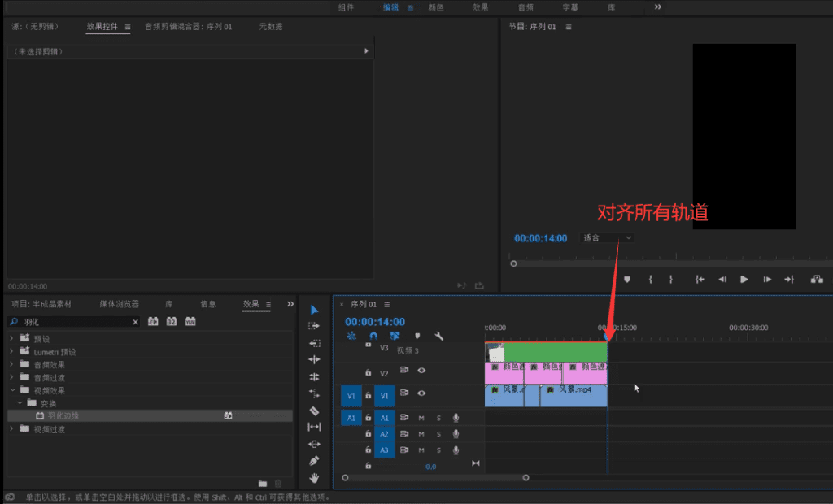Go to In point in program monitor
Viewport: 833px width, 504px height.
point(700,280)
